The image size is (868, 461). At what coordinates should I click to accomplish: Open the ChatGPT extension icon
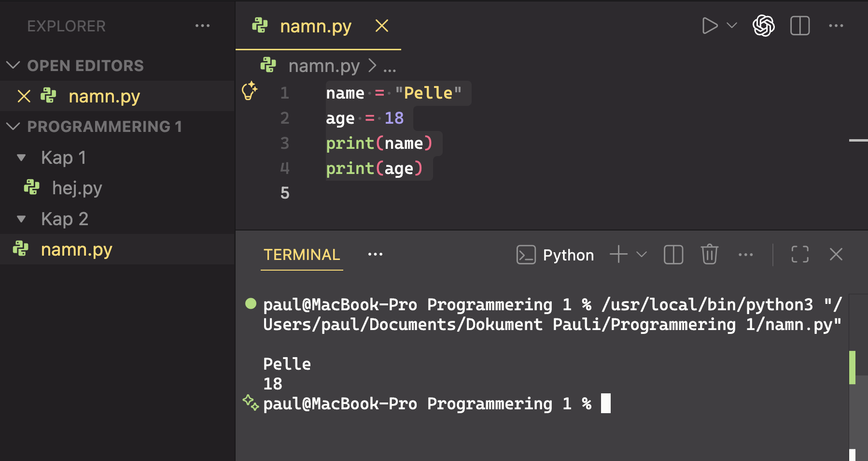click(x=764, y=26)
